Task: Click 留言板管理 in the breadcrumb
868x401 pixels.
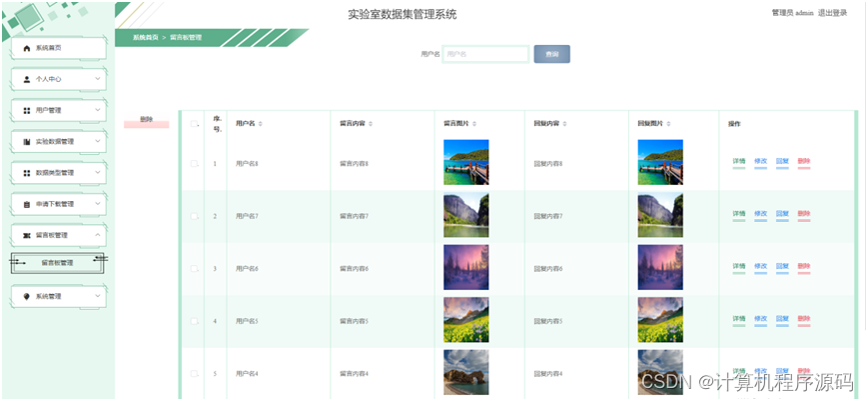Action: pyautogui.click(x=186, y=38)
